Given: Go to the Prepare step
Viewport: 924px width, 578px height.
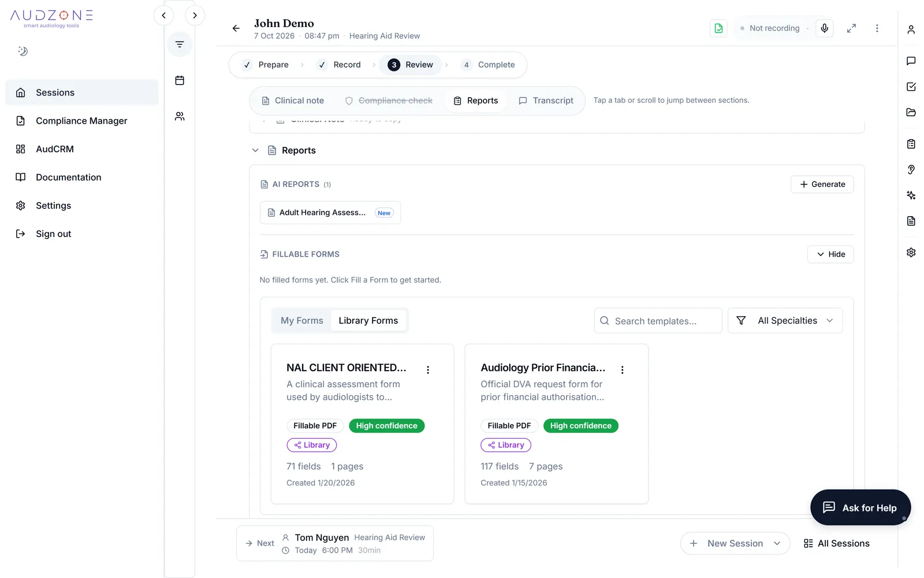Looking at the screenshot, I should [x=266, y=65].
